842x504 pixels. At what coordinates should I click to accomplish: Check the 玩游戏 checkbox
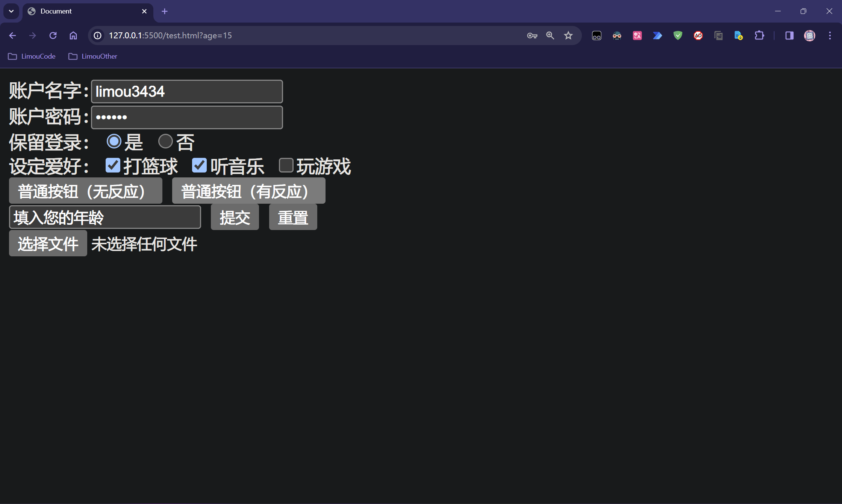(286, 165)
